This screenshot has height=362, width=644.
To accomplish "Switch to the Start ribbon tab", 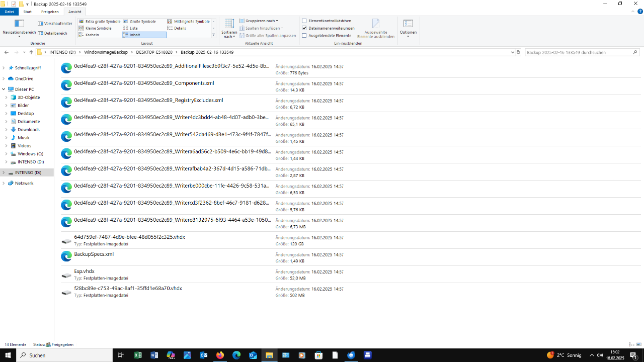I will [x=28, y=12].
